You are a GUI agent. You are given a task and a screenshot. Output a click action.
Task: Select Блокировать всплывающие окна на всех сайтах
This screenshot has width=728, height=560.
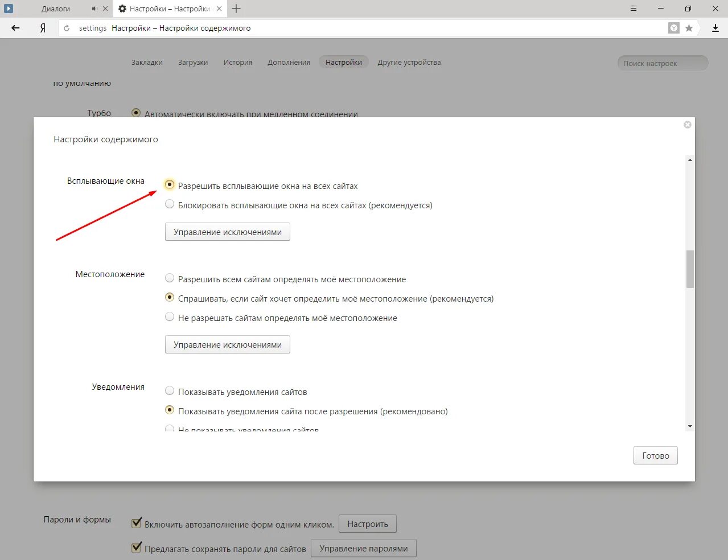coord(170,204)
